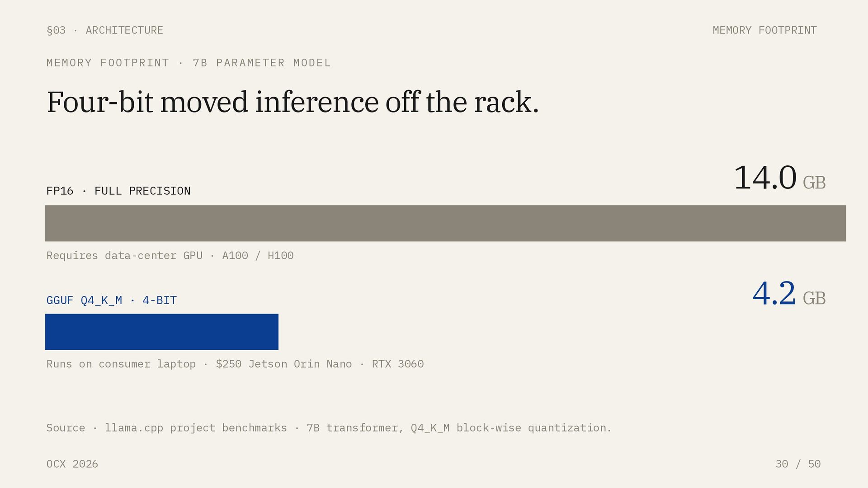
Task: Click the 'Runs on consumer laptop' caption
Action: coord(121,364)
